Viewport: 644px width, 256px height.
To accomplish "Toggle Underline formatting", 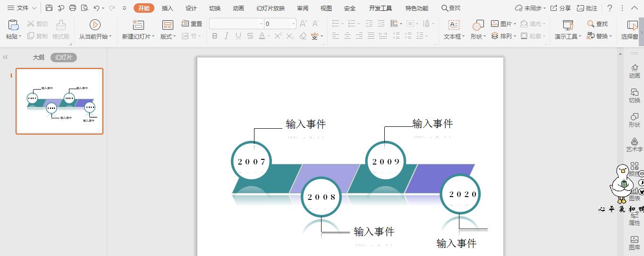I will (238, 36).
